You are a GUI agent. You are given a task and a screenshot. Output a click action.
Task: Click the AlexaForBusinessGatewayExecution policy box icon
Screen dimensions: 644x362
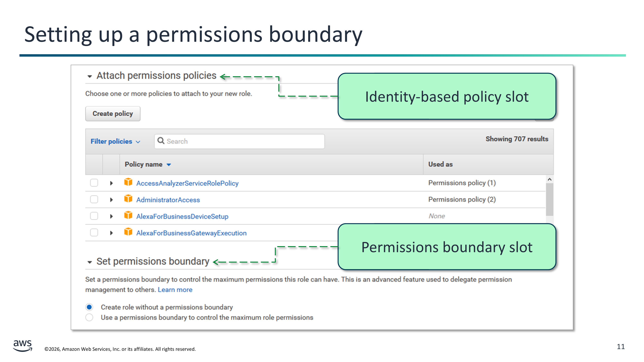pyautogui.click(x=128, y=232)
